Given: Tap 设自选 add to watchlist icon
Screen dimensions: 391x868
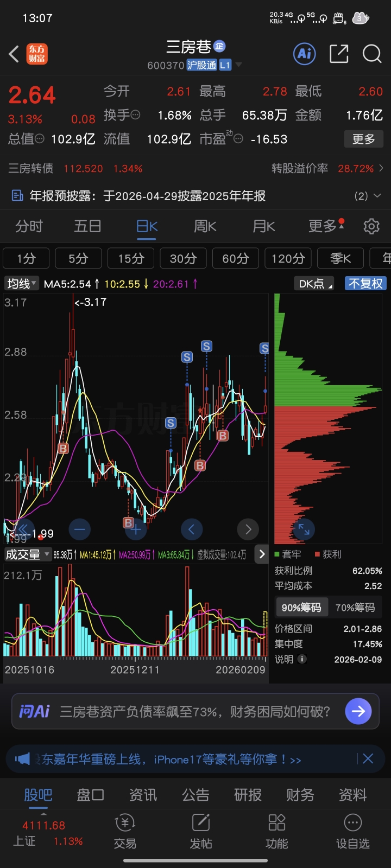Looking at the screenshot, I should 353,832.
